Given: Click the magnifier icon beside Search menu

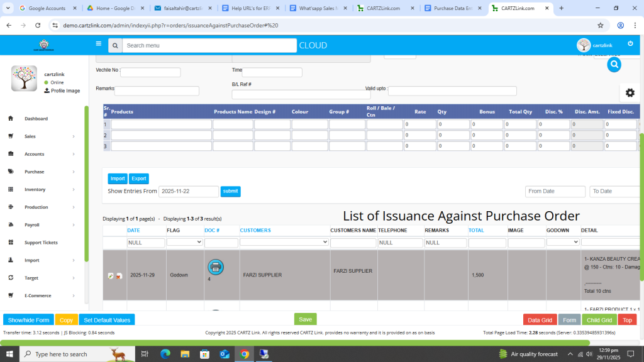Looking at the screenshot, I should click(114, 46).
